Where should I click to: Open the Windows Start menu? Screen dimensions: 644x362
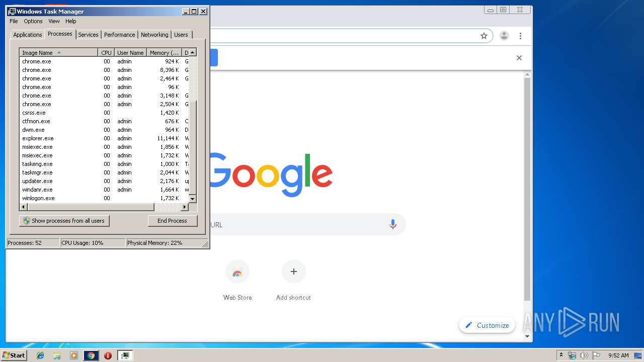pyautogui.click(x=14, y=355)
